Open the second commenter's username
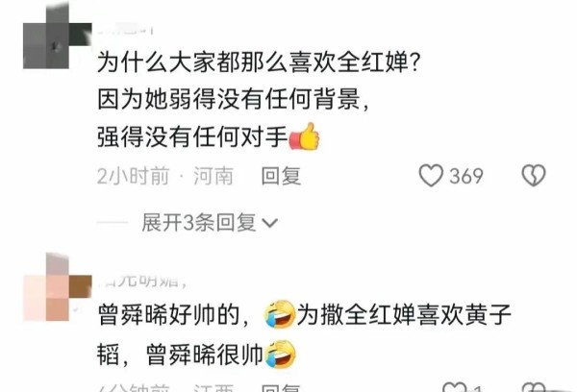577x392 pixels. (x=142, y=282)
